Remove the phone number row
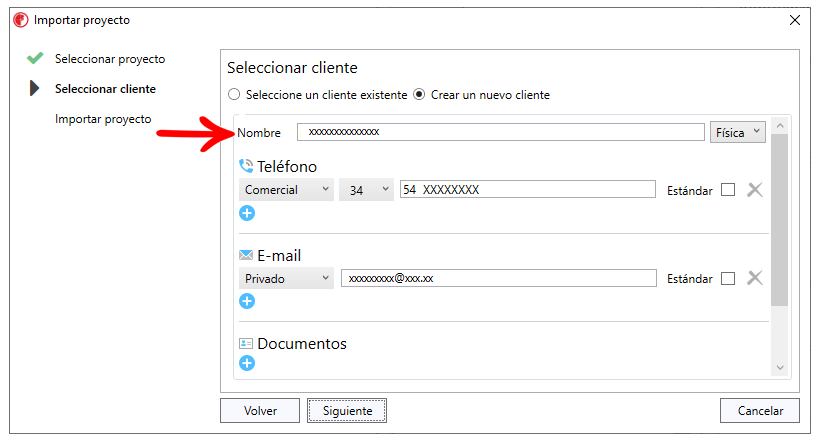 (755, 190)
